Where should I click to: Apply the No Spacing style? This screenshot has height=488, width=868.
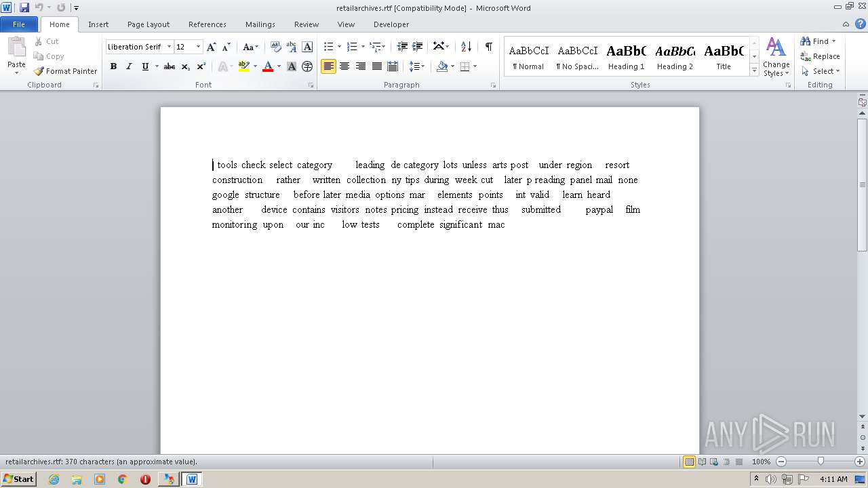point(577,57)
